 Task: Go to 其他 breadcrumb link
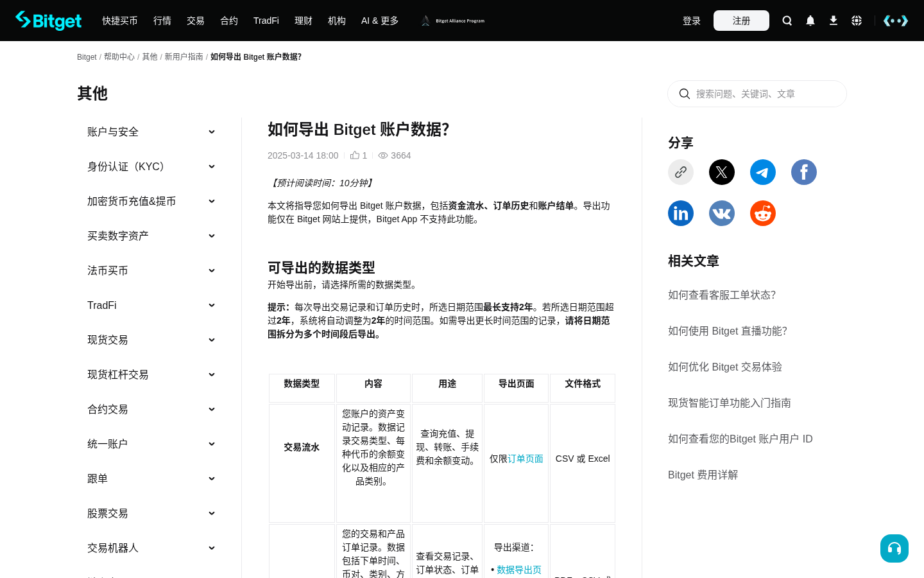(150, 57)
